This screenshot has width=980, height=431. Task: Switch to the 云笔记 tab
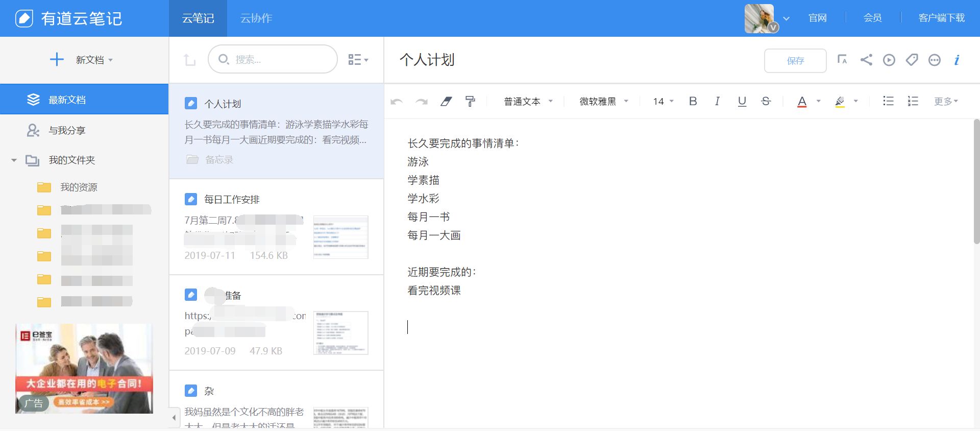(x=198, y=18)
